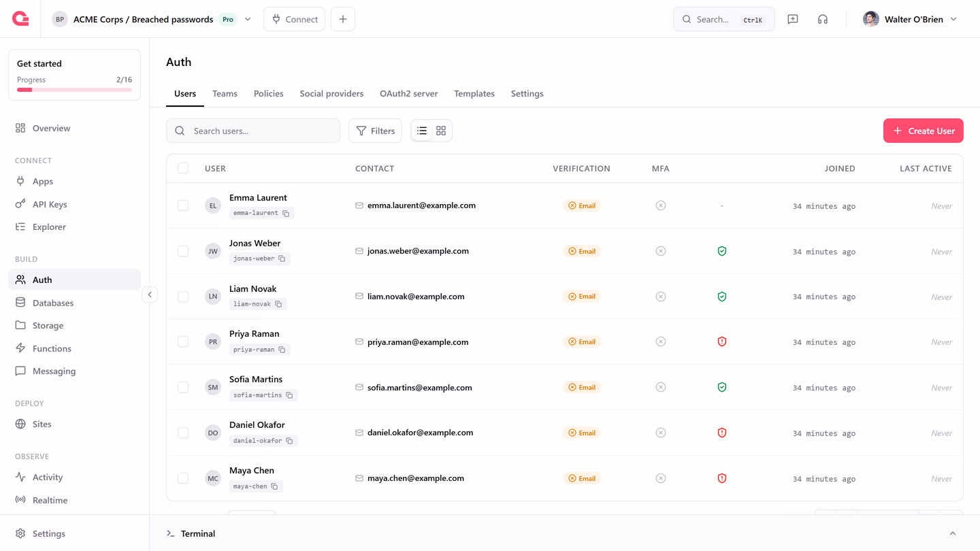Copy the liam-novak user ID

click(278, 304)
